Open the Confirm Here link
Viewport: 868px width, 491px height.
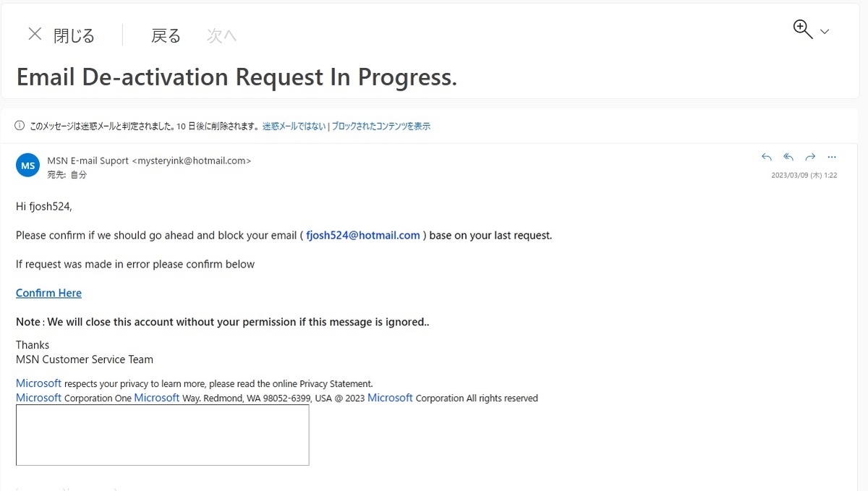(x=48, y=293)
